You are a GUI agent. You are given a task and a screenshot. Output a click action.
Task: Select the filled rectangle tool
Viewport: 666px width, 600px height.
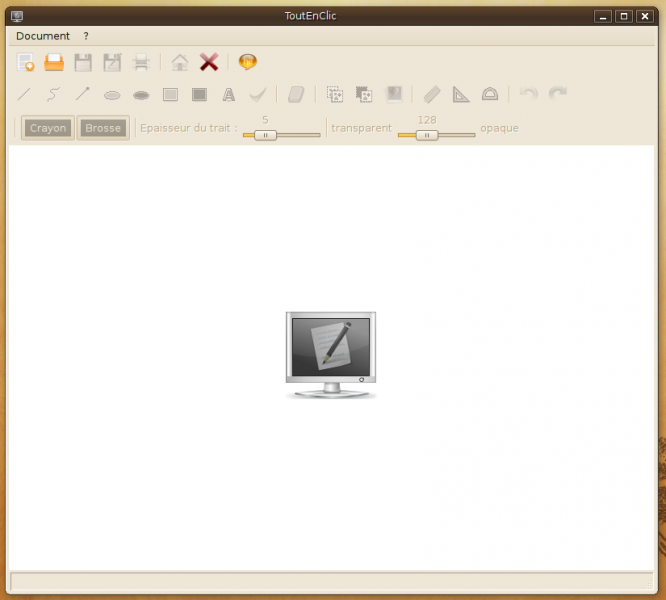[199, 94]
